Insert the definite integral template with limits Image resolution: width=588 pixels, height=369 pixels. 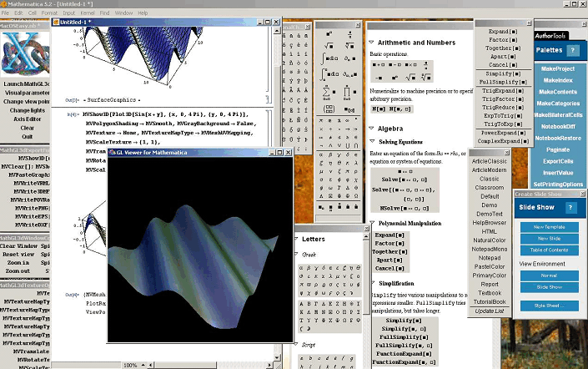point(329,74)
